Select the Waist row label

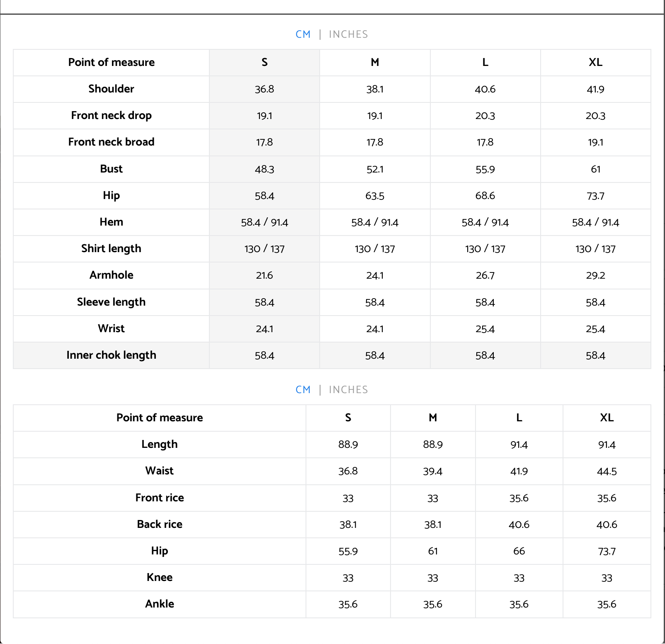click(x=160, y=471)
